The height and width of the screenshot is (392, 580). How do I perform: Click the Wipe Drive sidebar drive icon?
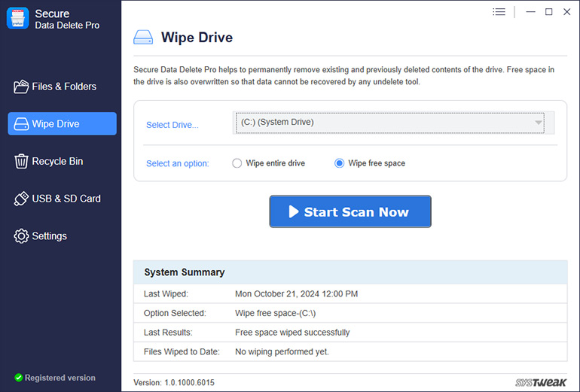click(x=21, y=124)
